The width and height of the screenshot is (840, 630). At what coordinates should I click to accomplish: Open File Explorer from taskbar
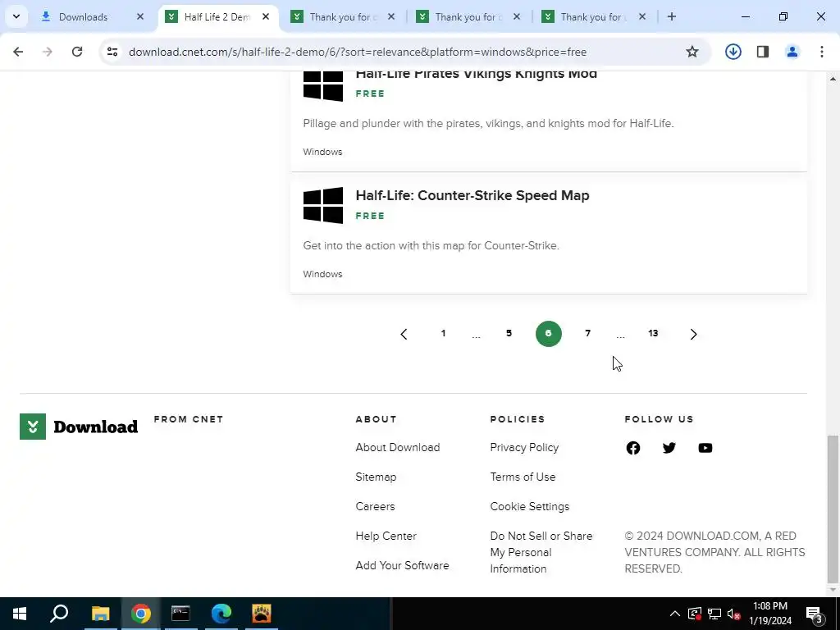click(100, 614)
